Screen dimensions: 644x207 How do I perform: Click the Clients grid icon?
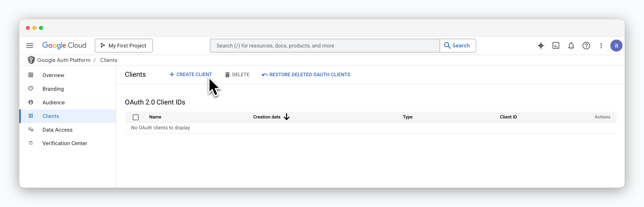click(x=31, y=116)
